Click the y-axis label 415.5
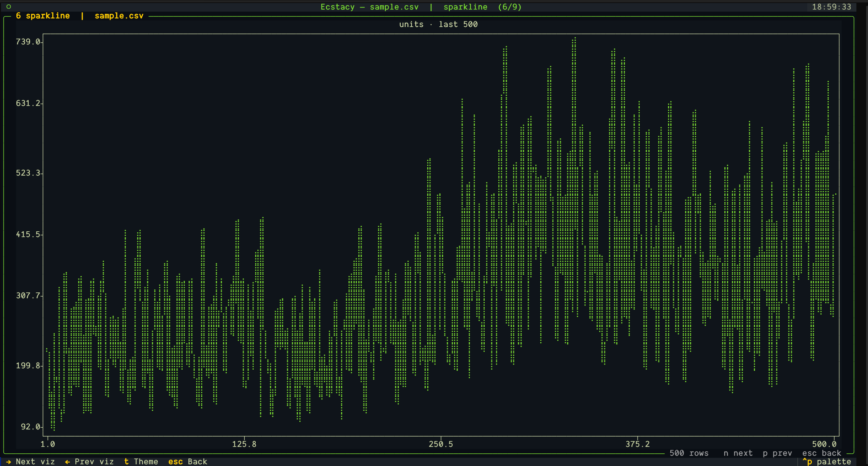Image resolution: width=868 pixels, height=466 pixels. point(28,234)
